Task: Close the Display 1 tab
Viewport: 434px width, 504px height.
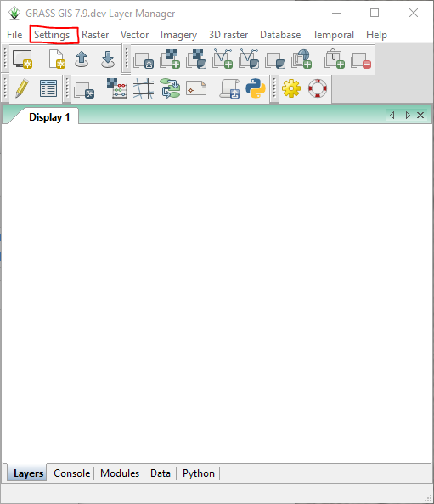Action: [x=420, y=115]
